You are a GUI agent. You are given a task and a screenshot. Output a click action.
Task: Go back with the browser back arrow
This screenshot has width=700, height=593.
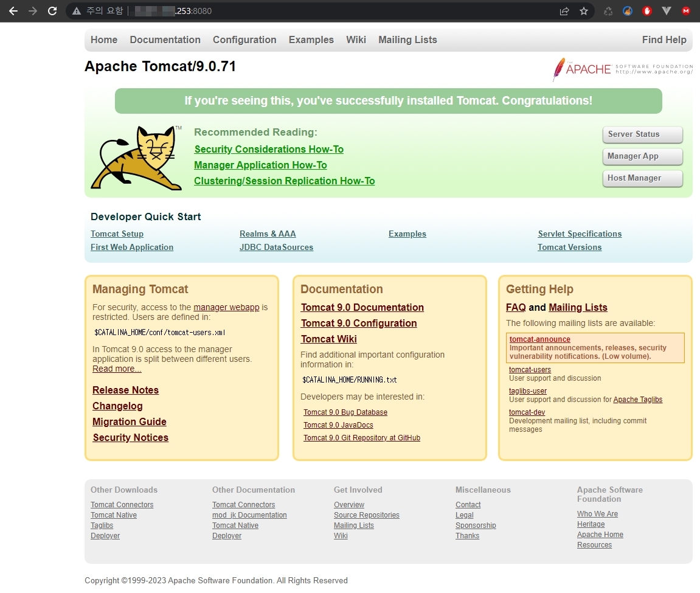(x=13, y=11)
